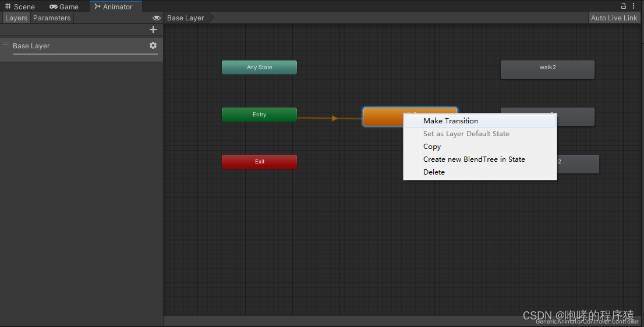The height and width of the screenshot is (327, 644).
Task: Toggle Auto Live Link
Action: [x=614, y=18]
